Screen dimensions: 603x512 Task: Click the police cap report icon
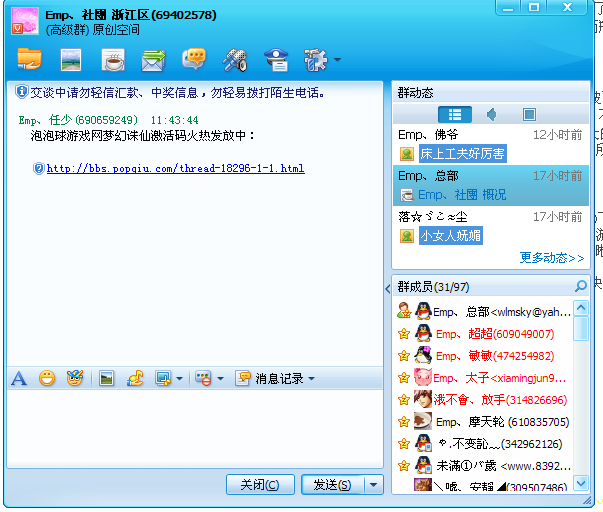[x=276, y=60]
